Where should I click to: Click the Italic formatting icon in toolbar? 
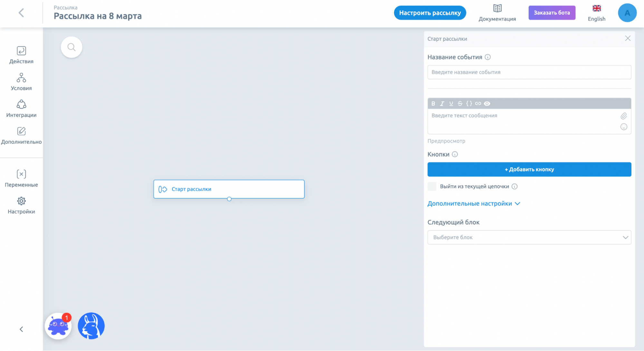[442, 103]
